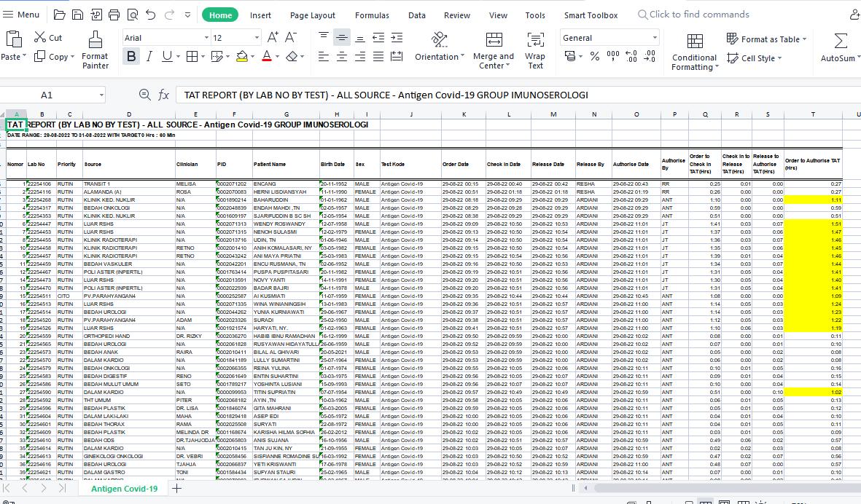Open the Arial font name dropdown

click(x=206, y=38)
